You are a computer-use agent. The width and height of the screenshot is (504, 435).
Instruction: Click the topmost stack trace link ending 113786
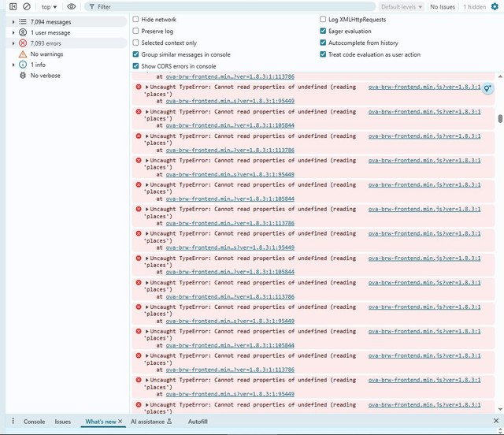(230, 76)
